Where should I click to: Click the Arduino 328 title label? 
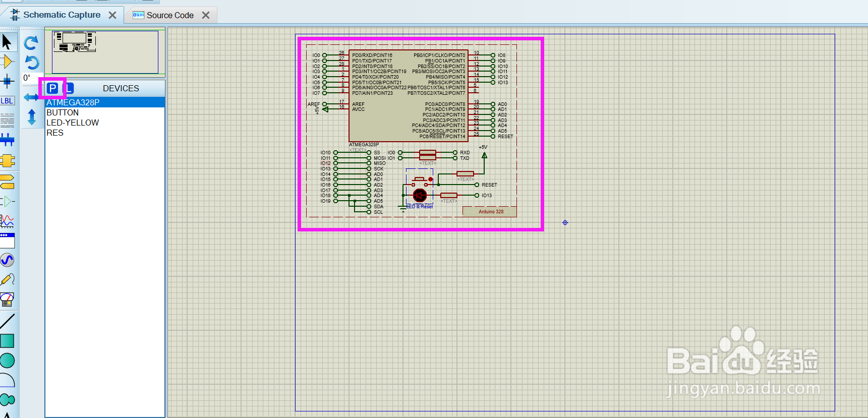[x=491, y=212]
